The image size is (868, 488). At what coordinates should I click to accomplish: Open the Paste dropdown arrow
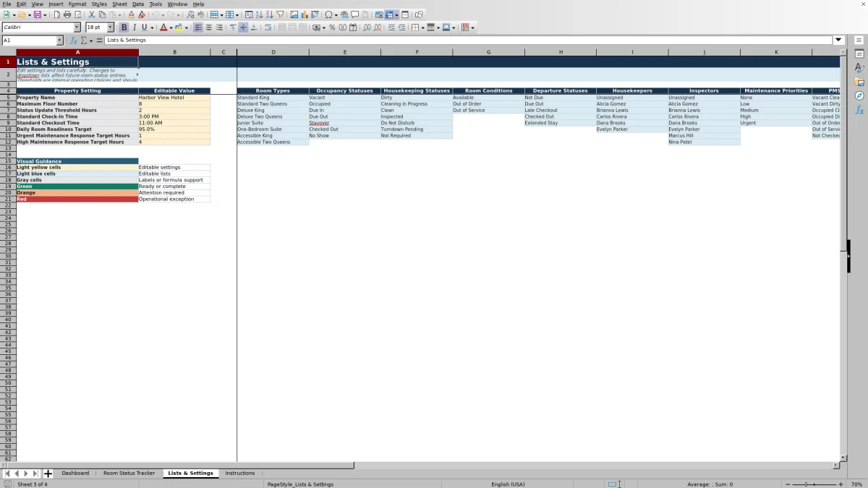coord(119,14)
